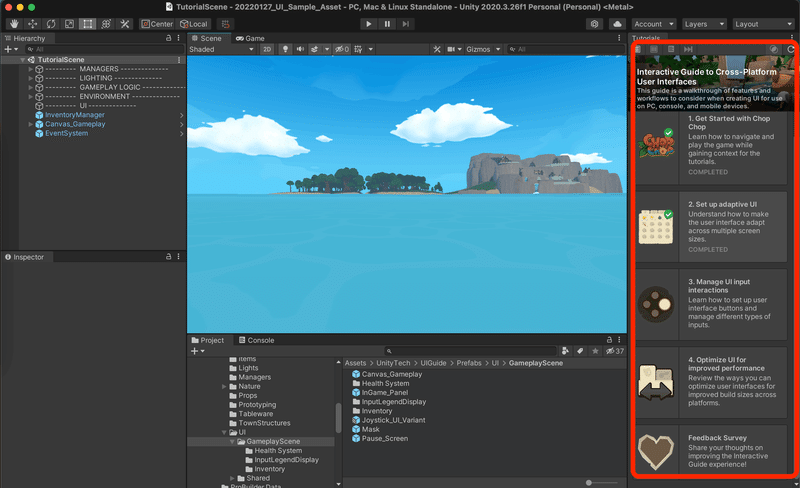800x488 pixels.
Task: Search by label tag icon
Action: pyautogui.click(x=580, y=351)
